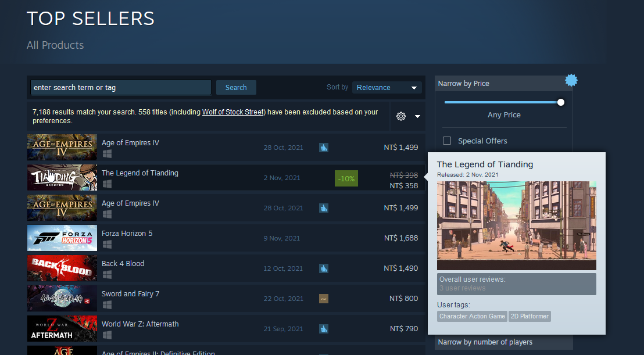Click the -10% discount badge

click(346, 178)
